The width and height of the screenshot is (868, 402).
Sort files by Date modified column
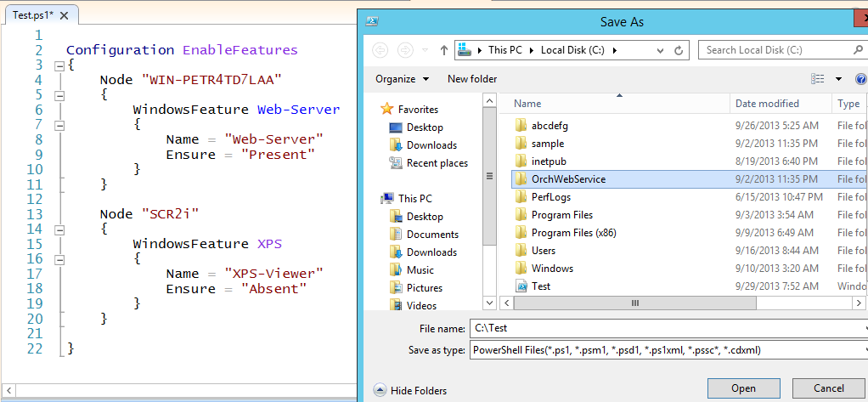[766, 104]
